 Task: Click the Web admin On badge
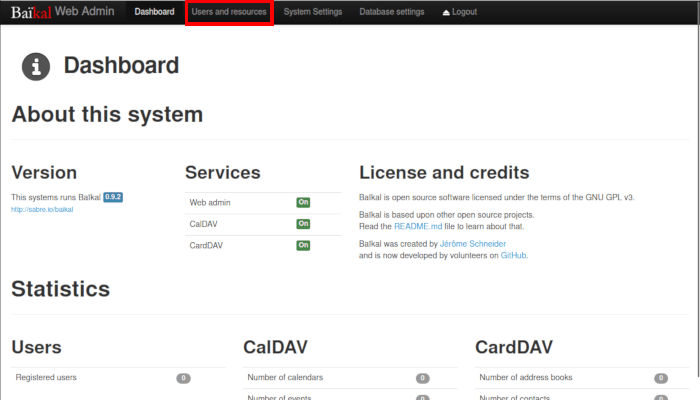point(303,202)
